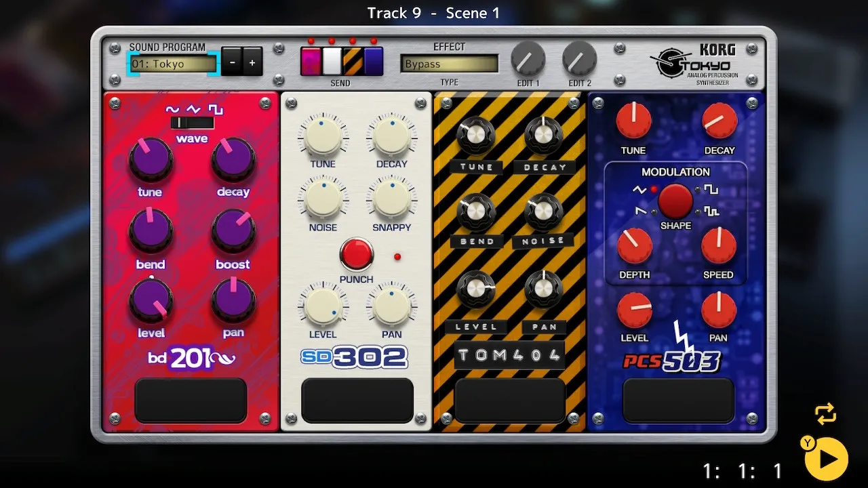Open the Sound Program field 01: Tokyo
868x488 pixels.
tap(174, 64)
